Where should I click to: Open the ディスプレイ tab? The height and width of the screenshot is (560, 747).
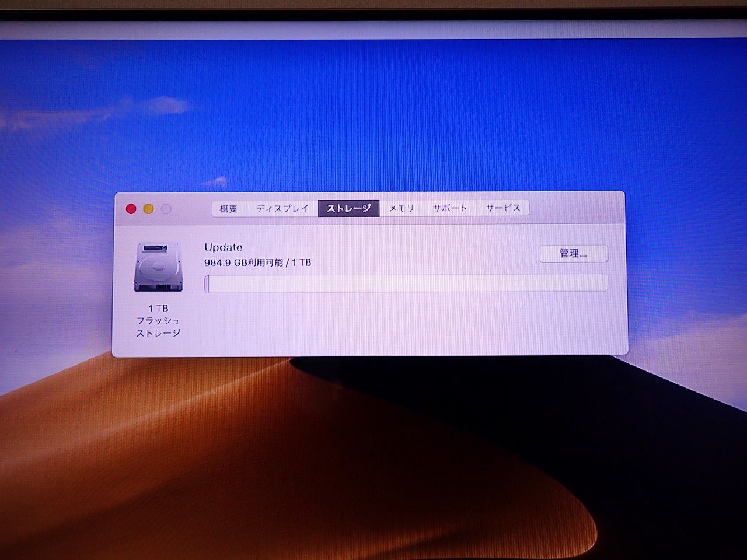point(282,208)
